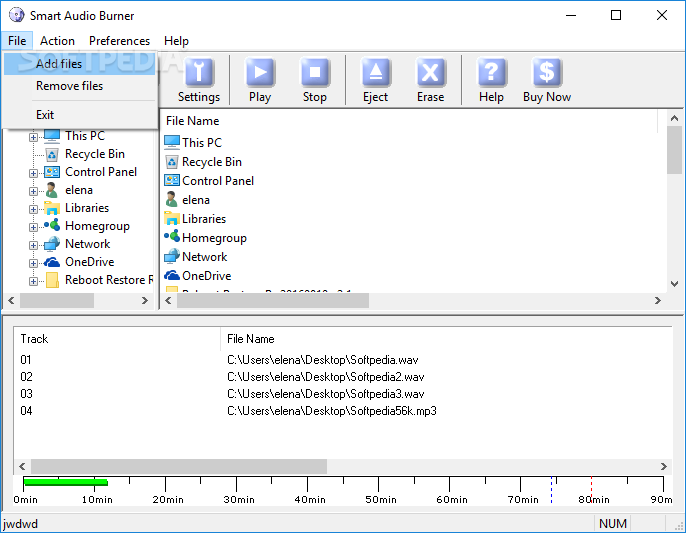
Task: Click Recycle Bin icon in file list
Action: point(172,162)
